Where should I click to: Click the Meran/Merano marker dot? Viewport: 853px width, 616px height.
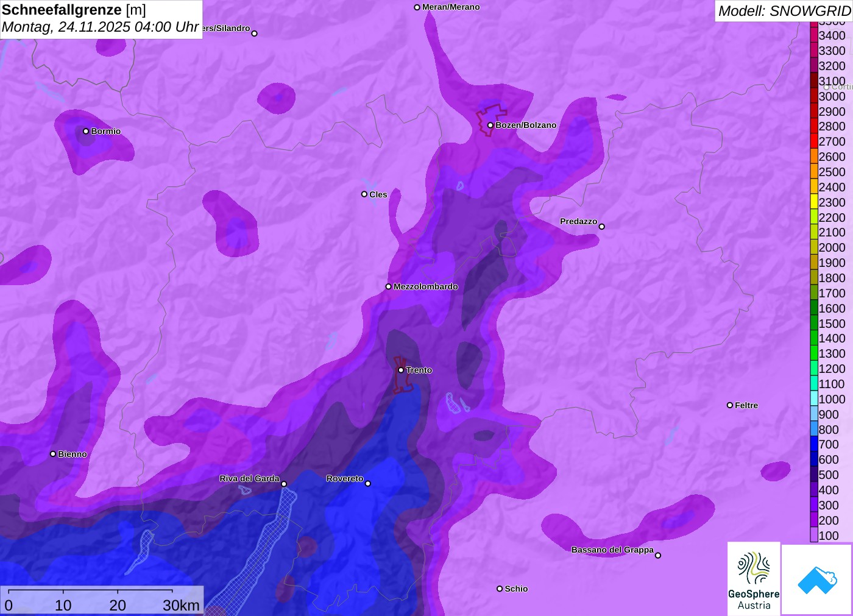tap(417, 7)
